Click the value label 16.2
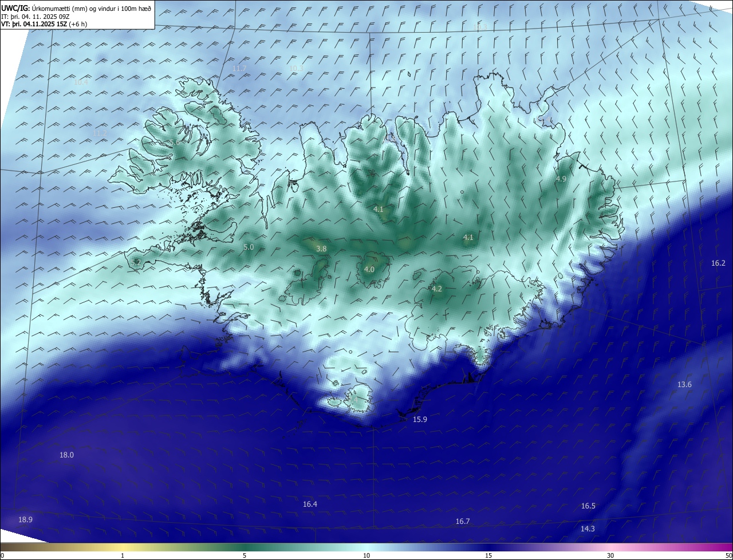This screenshot has width=733, height=560. [x=718, y=263]
